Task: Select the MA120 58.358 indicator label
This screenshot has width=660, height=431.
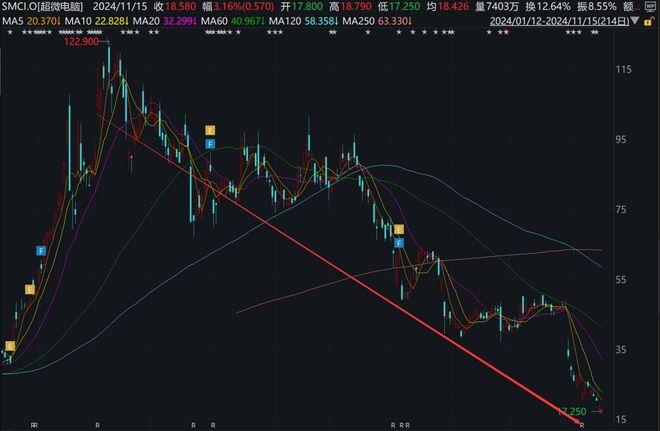Action: coord(303,21)
